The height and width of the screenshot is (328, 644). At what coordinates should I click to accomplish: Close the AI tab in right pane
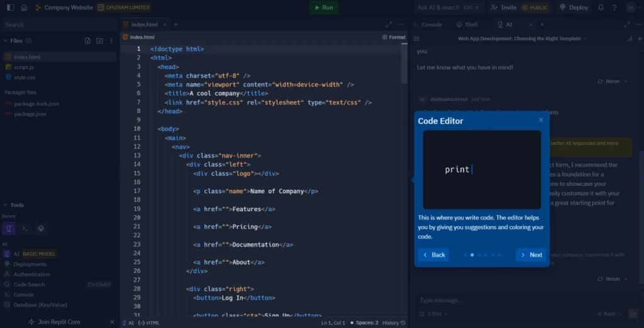530,25
